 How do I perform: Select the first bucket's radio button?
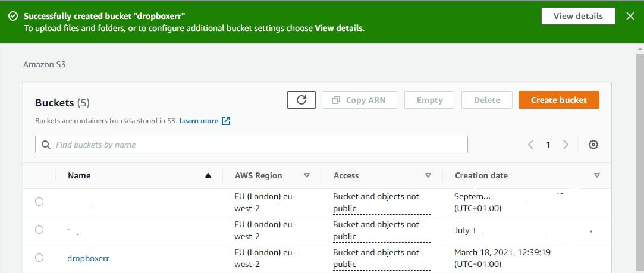[39, 202]
